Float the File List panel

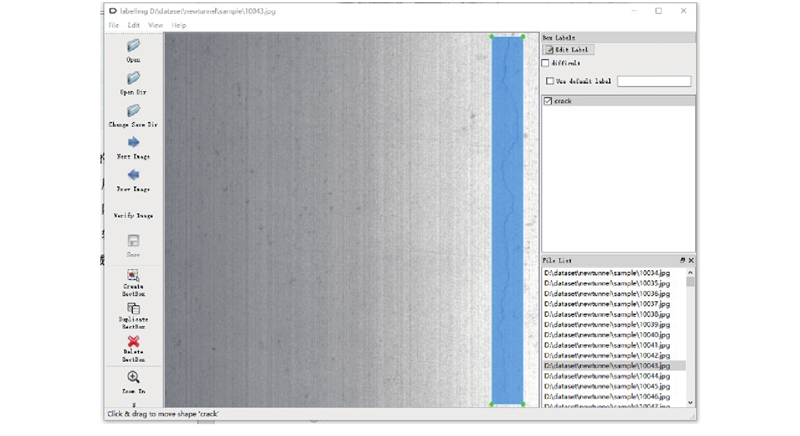coord(682,261)
